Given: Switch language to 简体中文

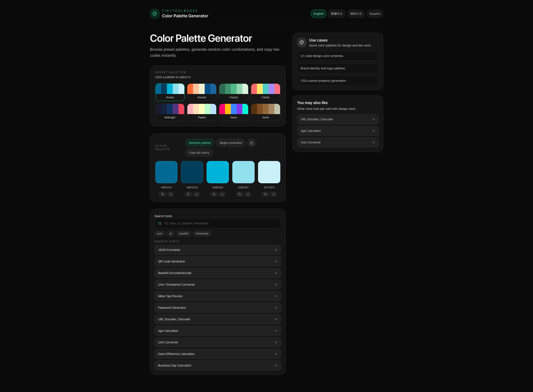Looking at the screenshot, I should point(356,14).
